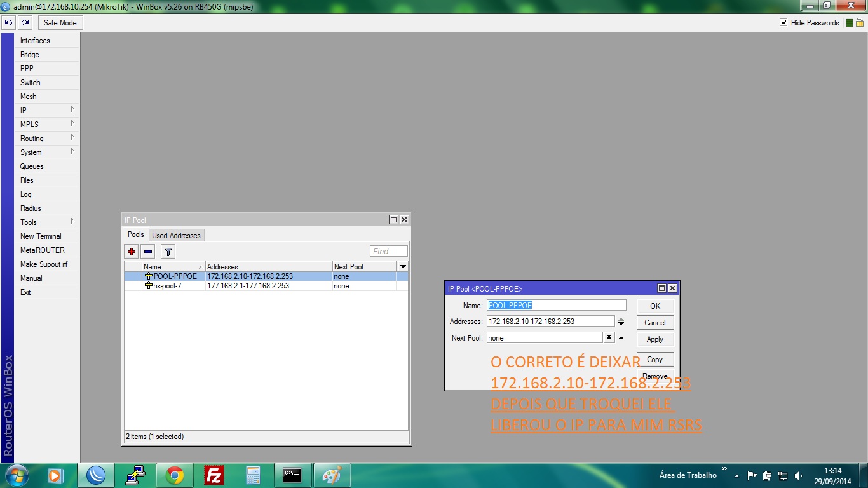The width and height of the screenshot is (868, 488).
Task: Open the Windows Start menu
Action: (16, 475)
